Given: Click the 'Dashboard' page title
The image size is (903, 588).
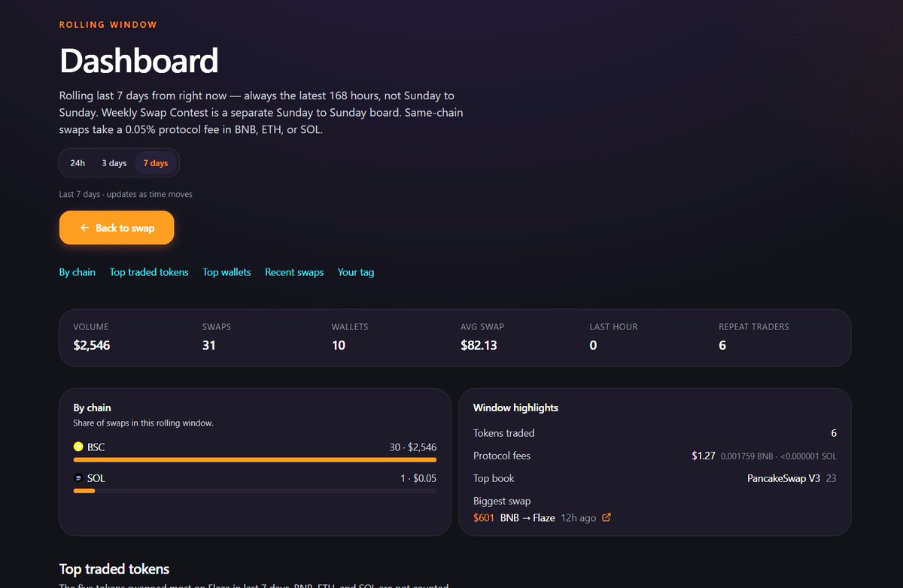Looking at the screenshot, I should pos(139,61).
